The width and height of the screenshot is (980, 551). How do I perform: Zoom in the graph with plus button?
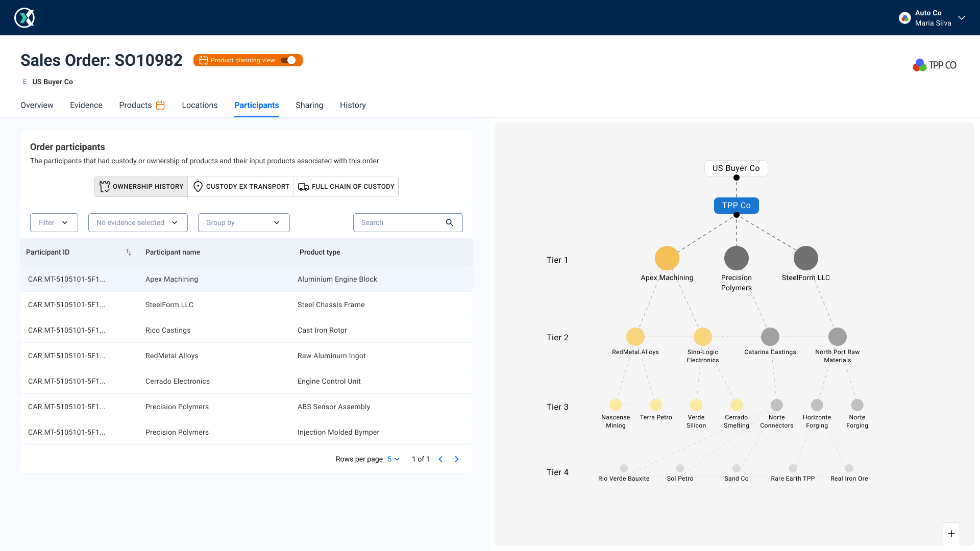951,534
